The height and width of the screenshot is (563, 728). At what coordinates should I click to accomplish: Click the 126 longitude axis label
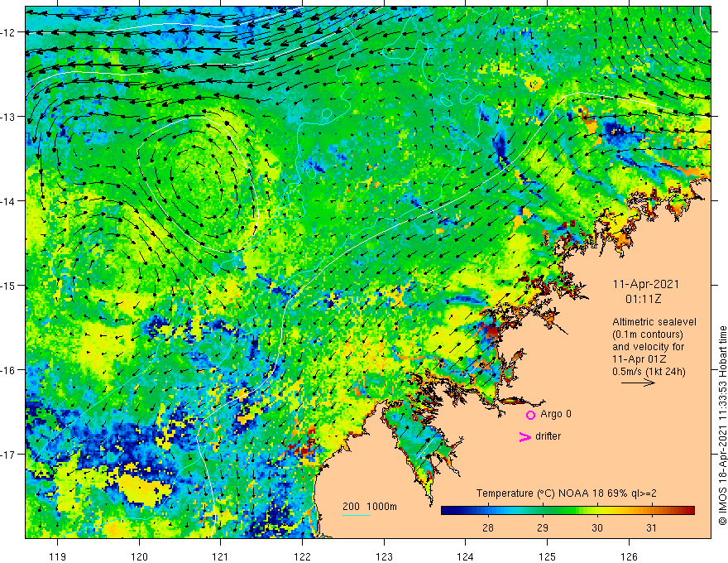pos(629,556)
